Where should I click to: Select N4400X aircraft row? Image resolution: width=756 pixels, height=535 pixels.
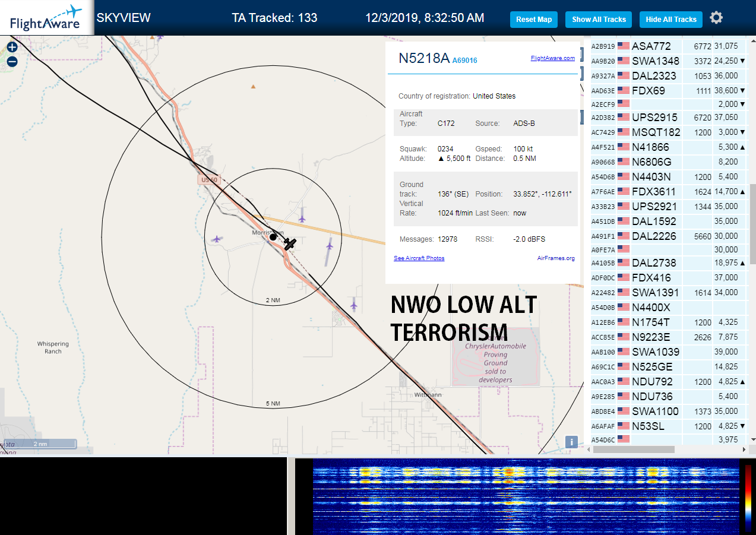[x=669, y=307]
